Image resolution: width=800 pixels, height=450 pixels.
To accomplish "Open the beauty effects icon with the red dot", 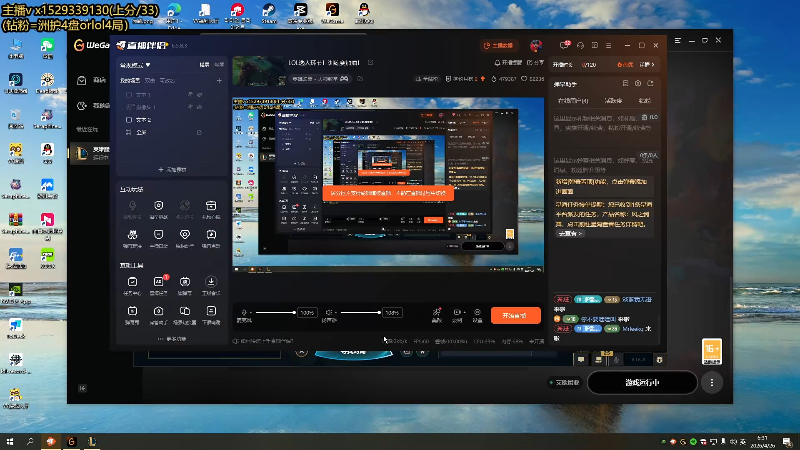I will [437, 312].
